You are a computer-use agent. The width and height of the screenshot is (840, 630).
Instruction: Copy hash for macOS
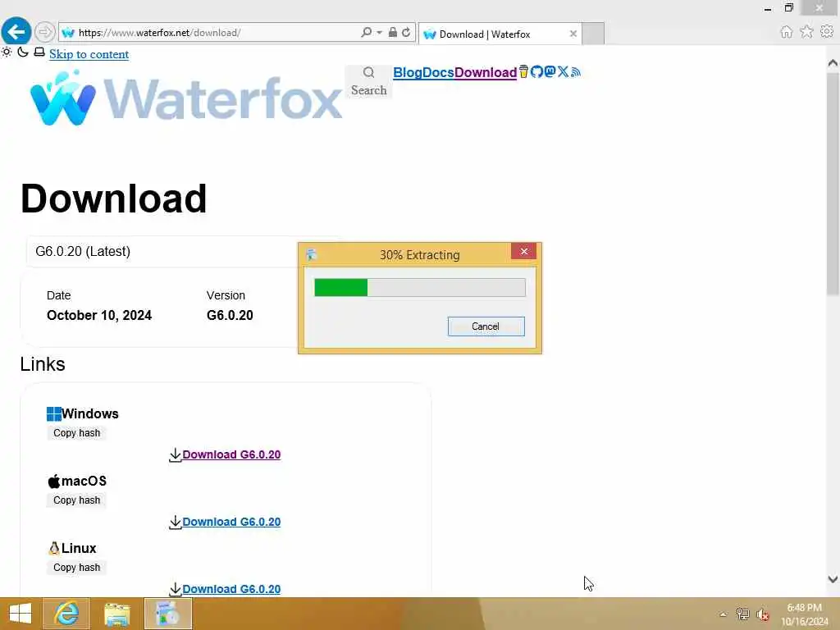point(76,500)
